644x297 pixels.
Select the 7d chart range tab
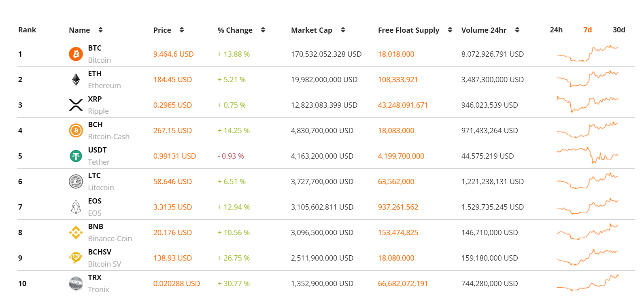(x=588, y=30)
